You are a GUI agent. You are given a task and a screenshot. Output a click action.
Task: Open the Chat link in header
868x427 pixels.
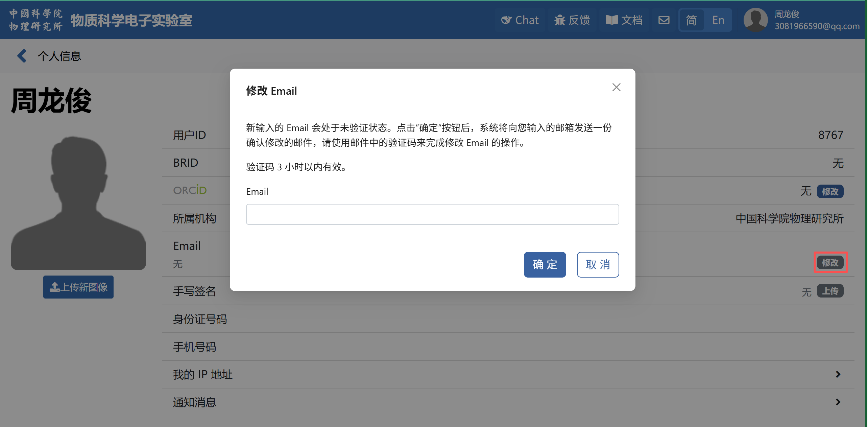click(520, 20)
